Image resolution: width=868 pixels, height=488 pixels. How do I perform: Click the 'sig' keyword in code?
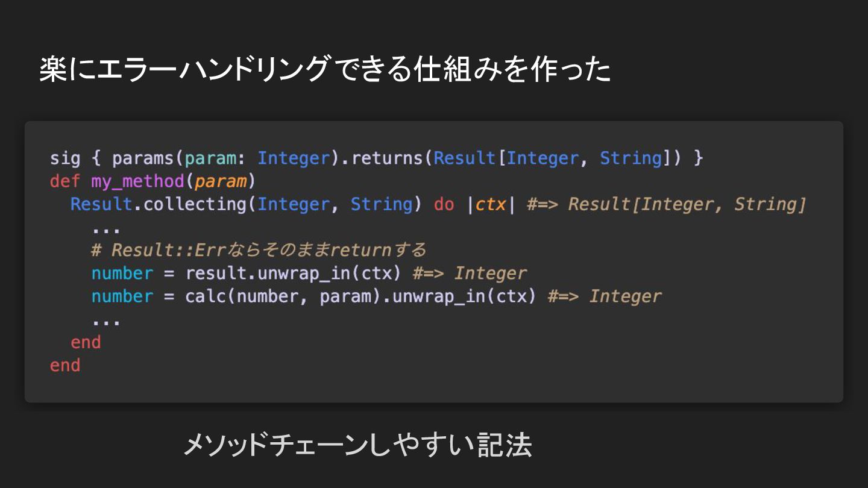[x=65, y=158]
